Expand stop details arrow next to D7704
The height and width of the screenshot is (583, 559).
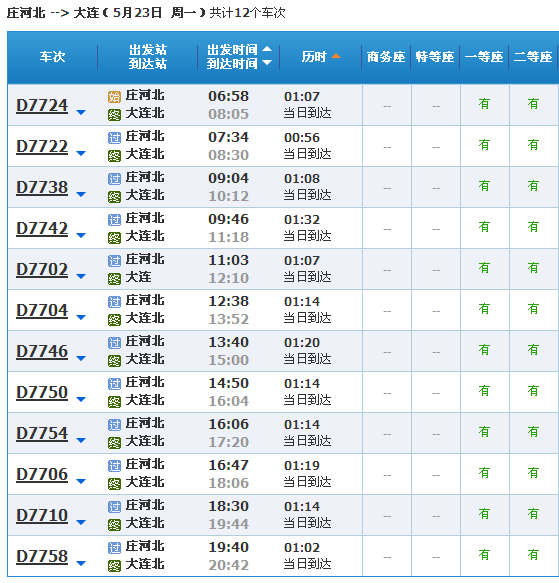81,317
